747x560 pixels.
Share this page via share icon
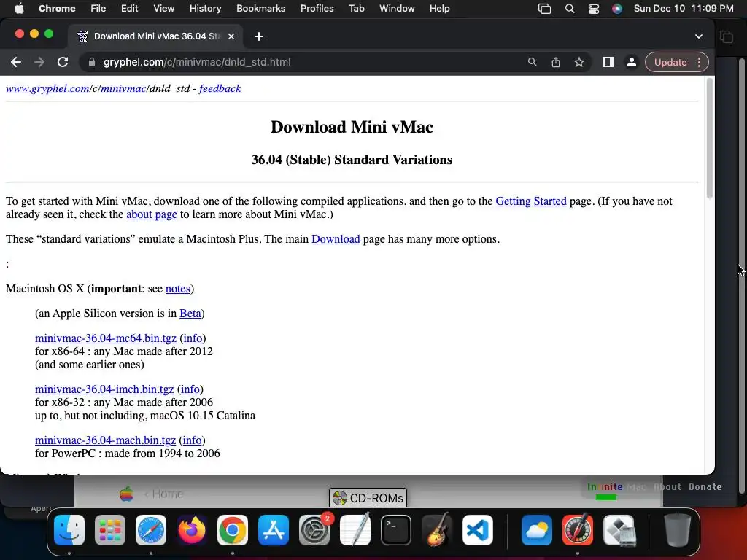pos(555,63)
